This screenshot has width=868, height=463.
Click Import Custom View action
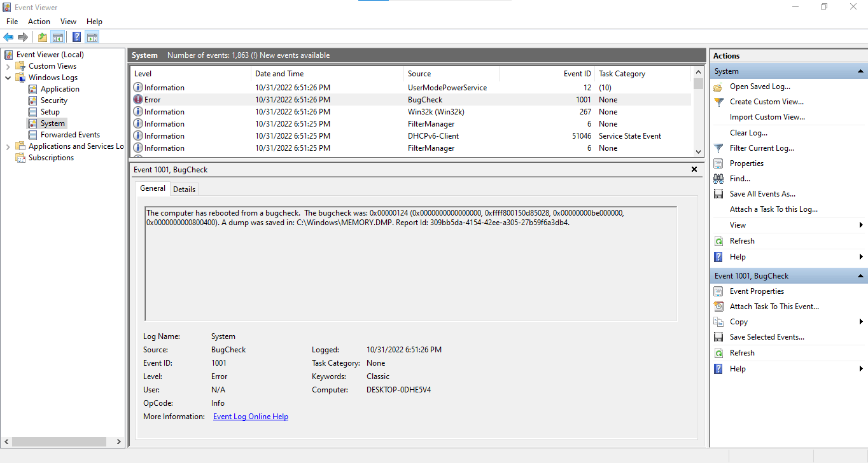[767, 117]
